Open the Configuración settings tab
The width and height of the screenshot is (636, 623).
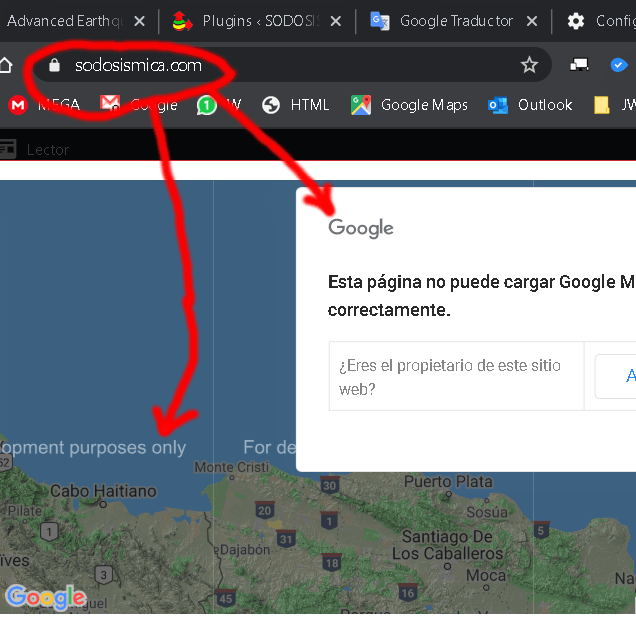(601, 21)
